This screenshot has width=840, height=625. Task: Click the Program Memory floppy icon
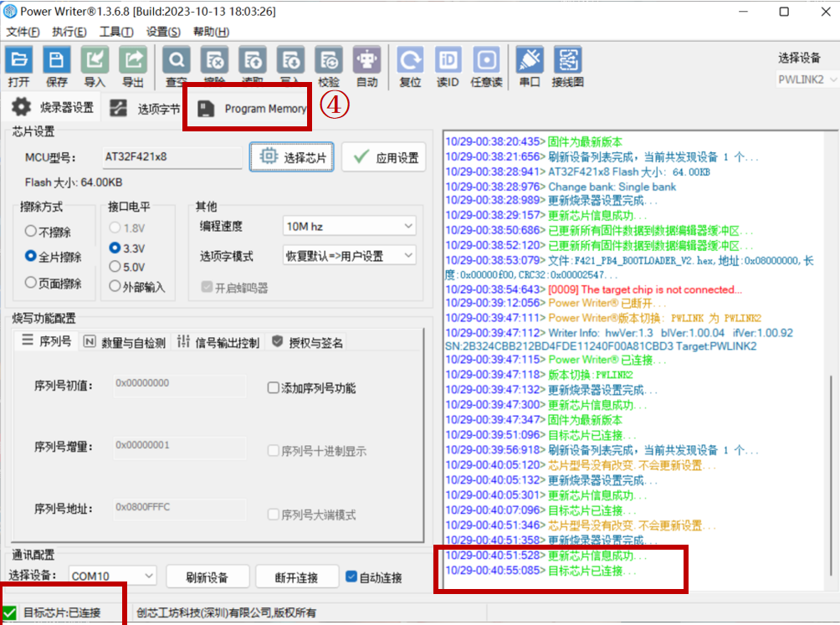pos(206,109)
